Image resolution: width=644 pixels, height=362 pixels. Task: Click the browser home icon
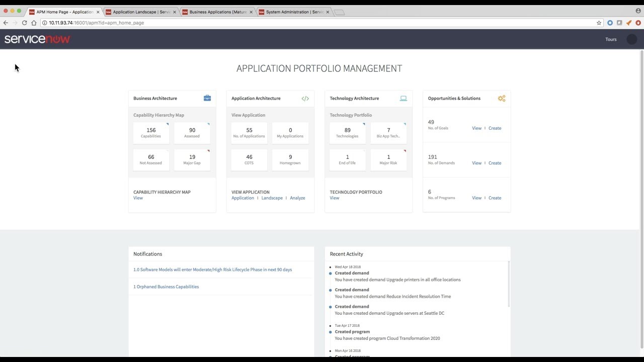pos(34,23)
